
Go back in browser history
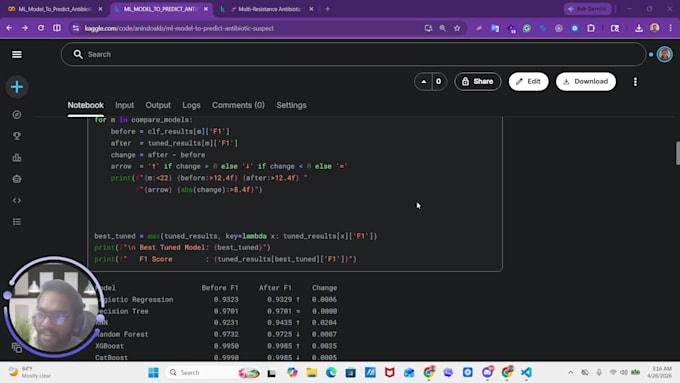point(9,28)
